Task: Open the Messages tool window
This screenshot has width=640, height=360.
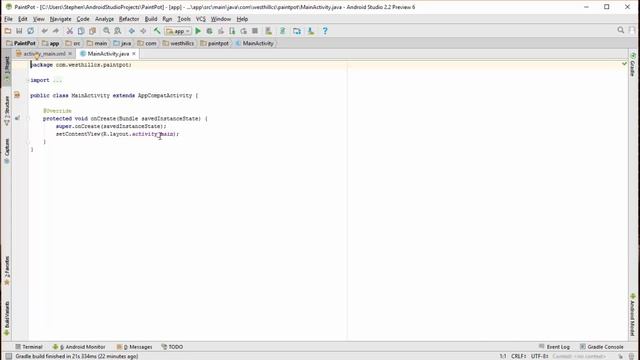Action: pos(134,347)
